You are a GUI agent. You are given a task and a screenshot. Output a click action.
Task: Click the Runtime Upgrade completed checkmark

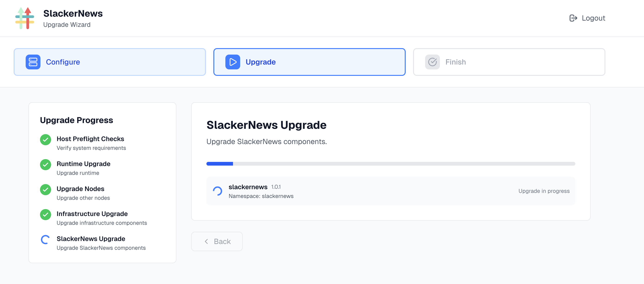pyautogui.click(x=45, y=165)
